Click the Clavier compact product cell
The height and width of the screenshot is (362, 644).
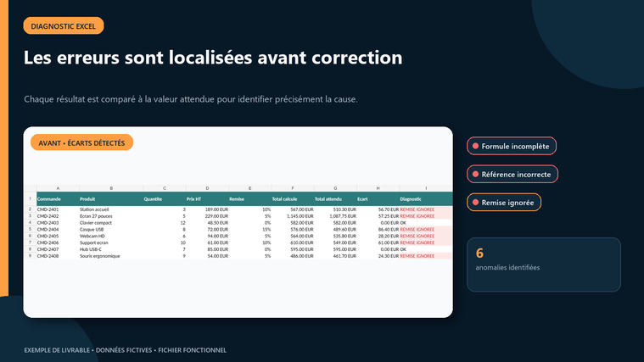pyautogui.click(x=111, y=222)
